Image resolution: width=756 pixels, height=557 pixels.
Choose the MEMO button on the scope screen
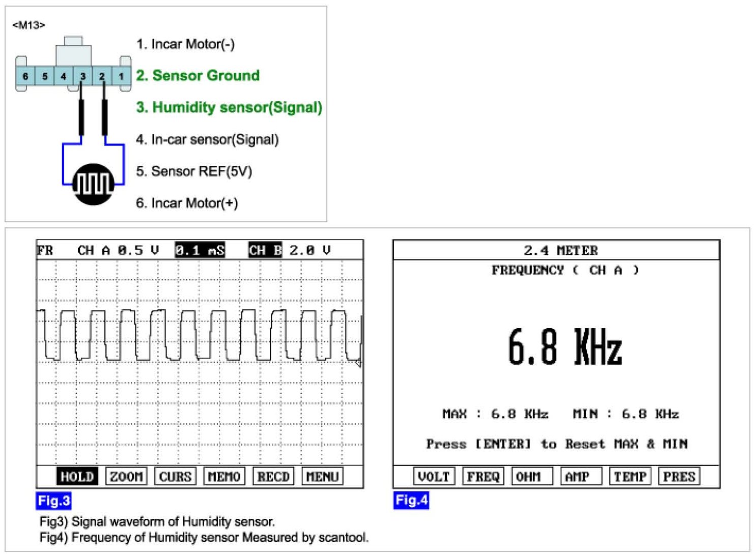224,477
